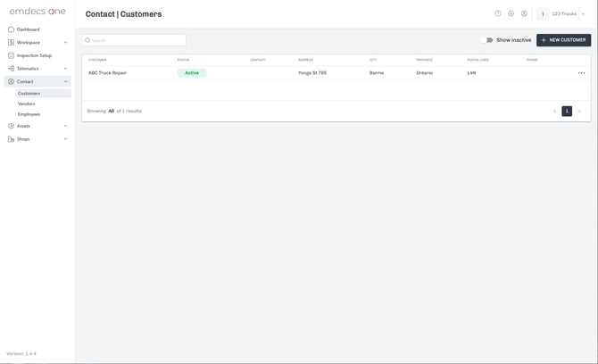Screen dimensions: 598x364
Task: Click the Address column header
Action: click(305, 60)
